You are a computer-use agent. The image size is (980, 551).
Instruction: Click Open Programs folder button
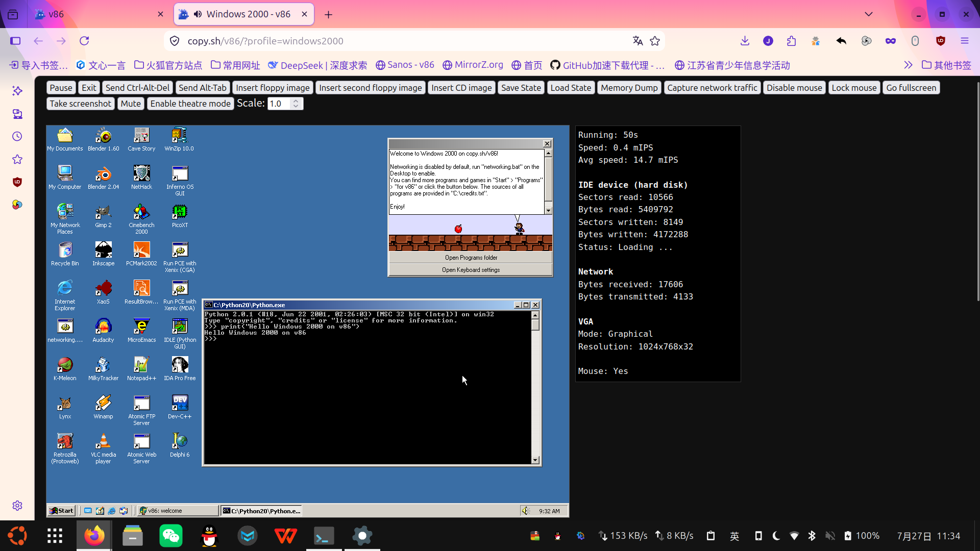click(x=471, y=258)
